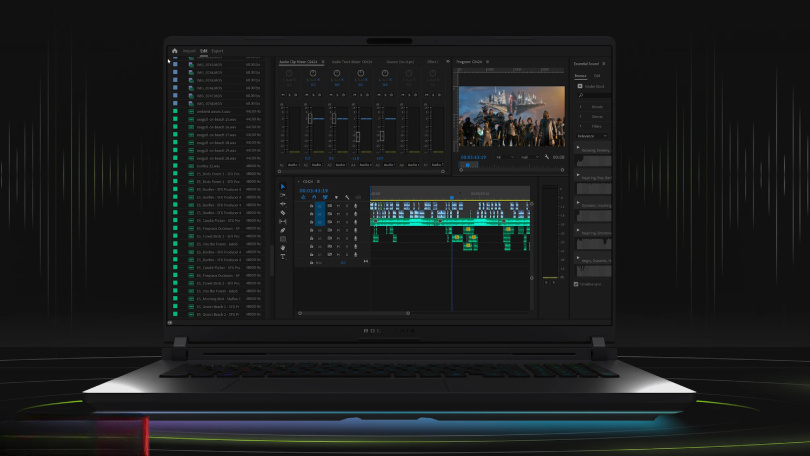Select the Ripple Edit tool
This screenshot has height=456, width=810.
(283, 204)
